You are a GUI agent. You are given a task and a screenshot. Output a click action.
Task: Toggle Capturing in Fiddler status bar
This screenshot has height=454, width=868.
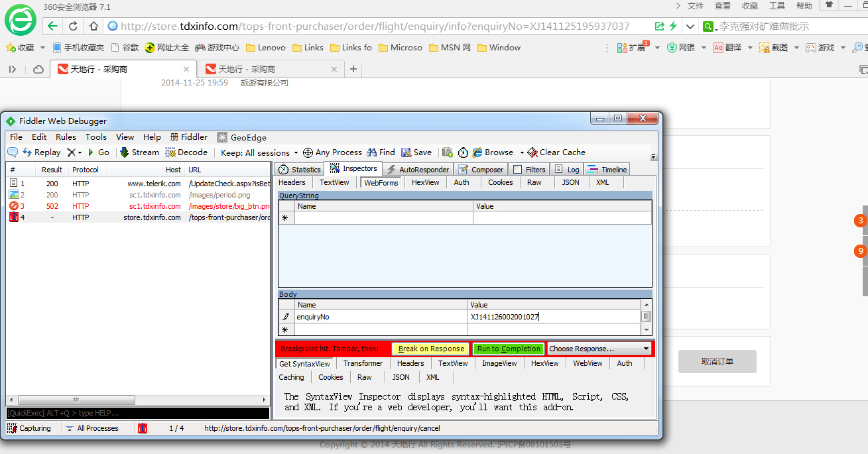pyautogui.click(x=29, y=428)
